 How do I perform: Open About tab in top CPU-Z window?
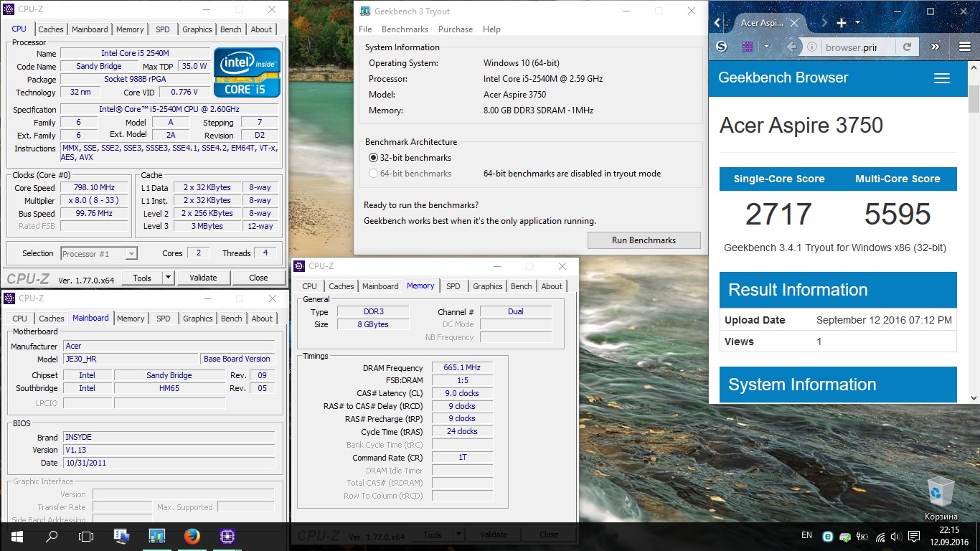[x=261, y=29]
